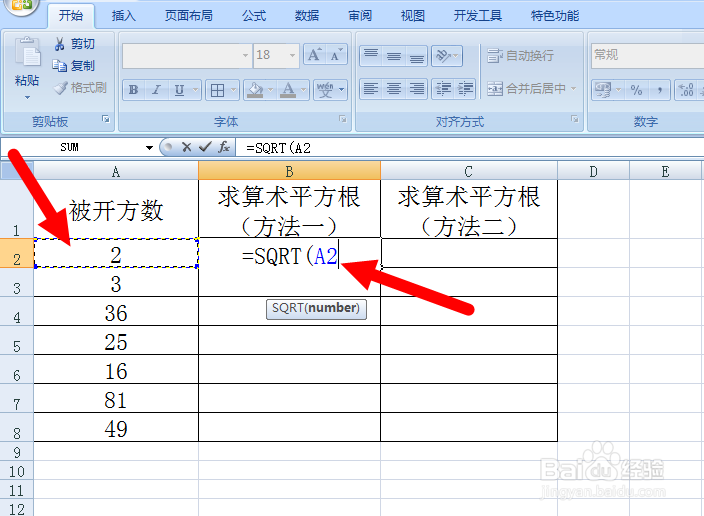
Task: Click the accounting number format icon
Action: point(603,90)
